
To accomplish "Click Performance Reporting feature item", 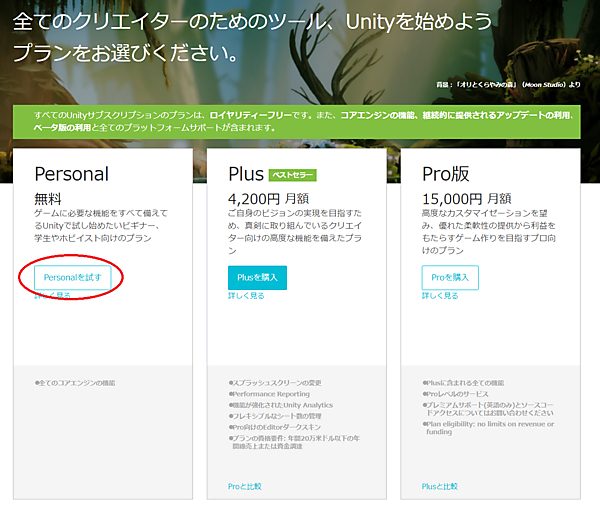I will coord(269,394).
